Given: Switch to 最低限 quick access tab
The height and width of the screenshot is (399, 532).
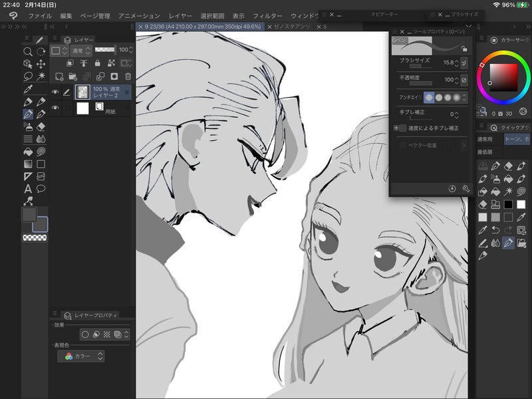Looking at the screenshot, I should click(485, 152).
